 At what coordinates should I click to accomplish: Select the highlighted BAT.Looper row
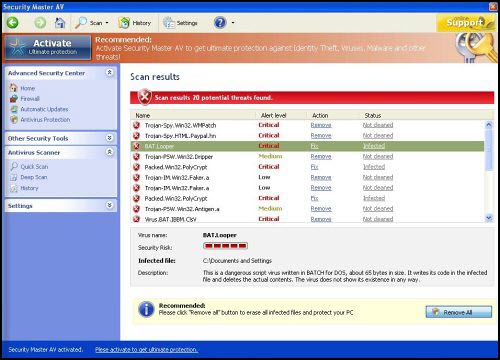[307, 146]
